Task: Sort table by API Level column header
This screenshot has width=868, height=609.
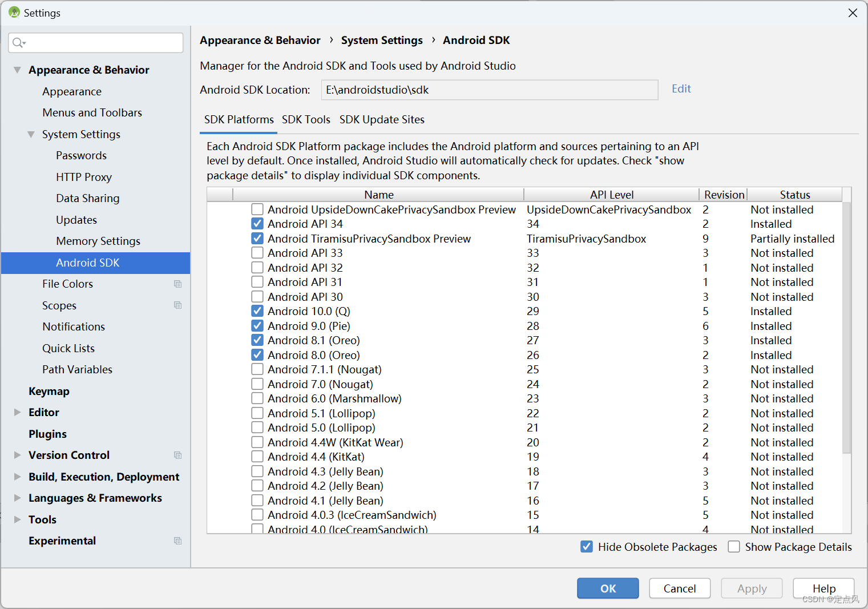Action: click(612, 195)
